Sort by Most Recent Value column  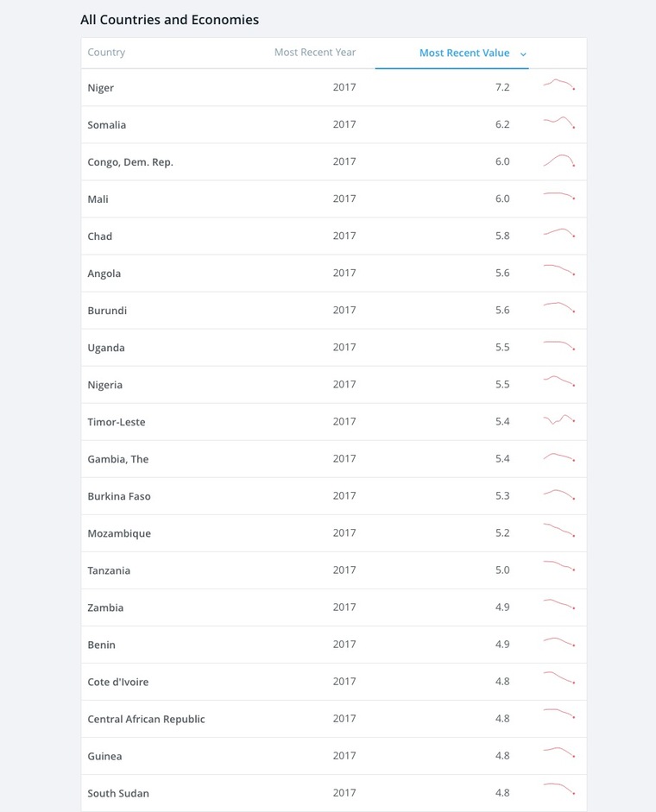pos(464,53)
